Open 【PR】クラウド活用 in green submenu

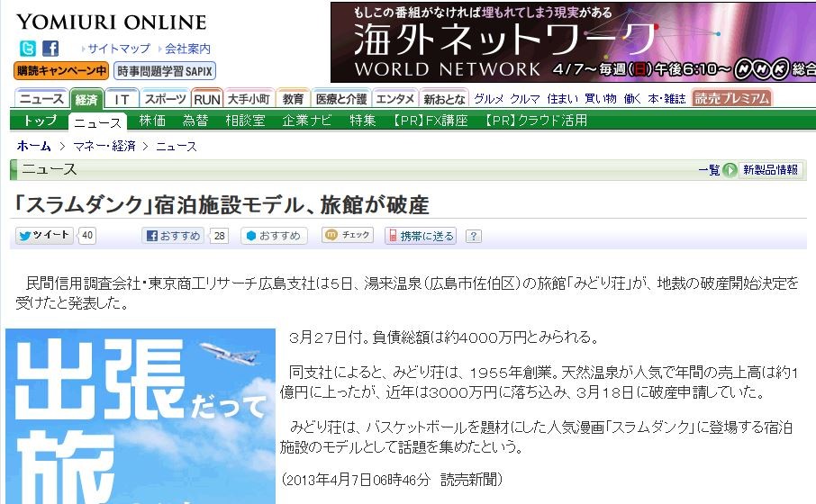click(534, 121)
